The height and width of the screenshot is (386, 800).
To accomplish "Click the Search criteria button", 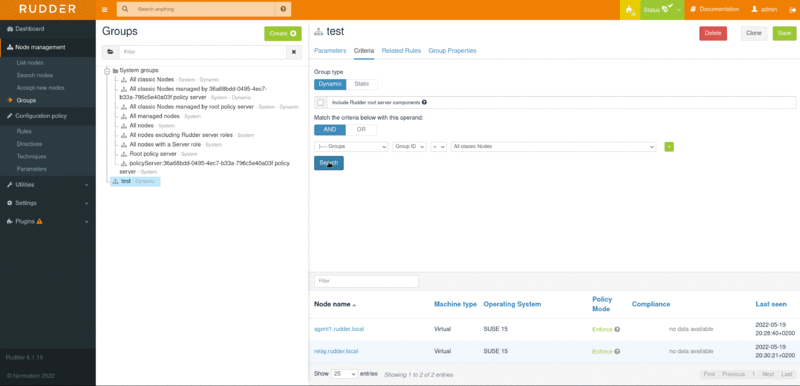I will [x=329, y=163].
